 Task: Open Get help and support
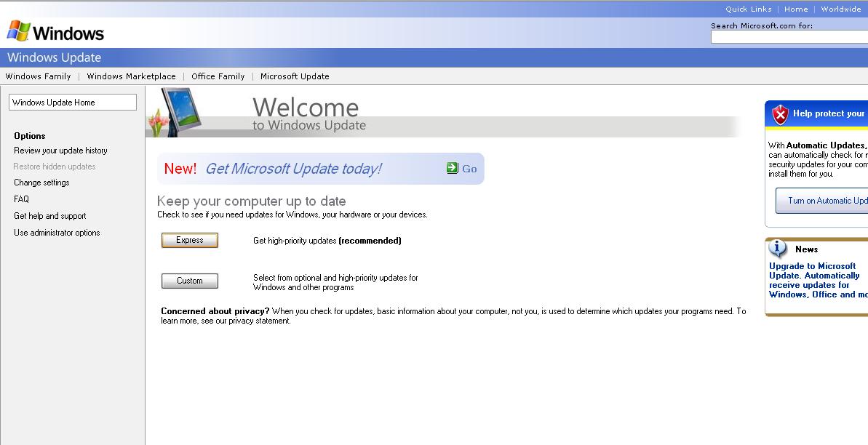tap(49, 216)
